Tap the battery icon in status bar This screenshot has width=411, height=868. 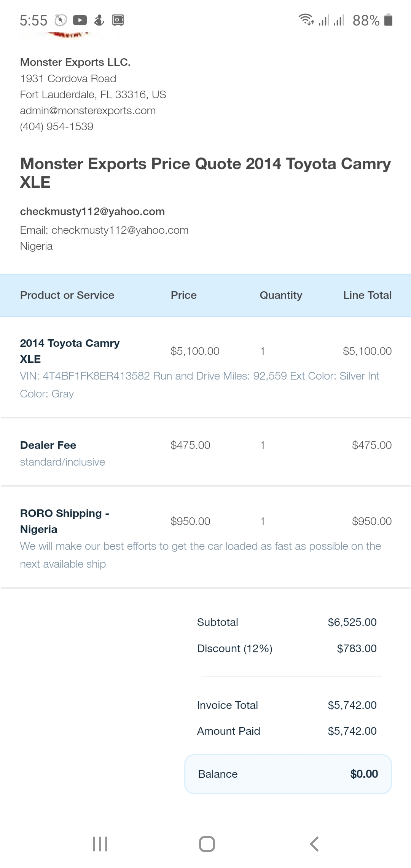click(388, 20)
